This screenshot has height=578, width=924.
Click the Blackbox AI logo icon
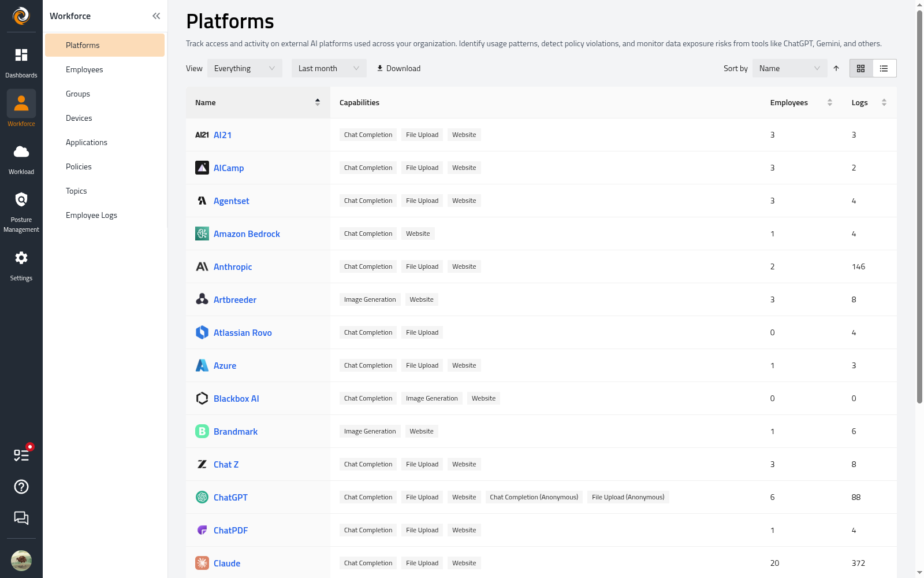202,398
